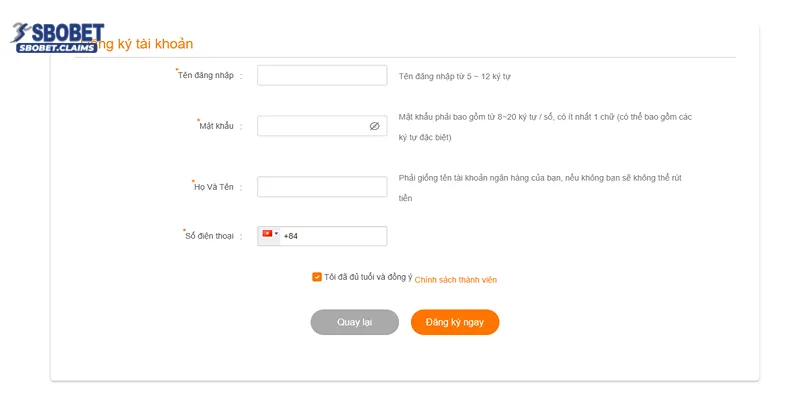Click the Mật khẩu label

click(x=216, y=126)
